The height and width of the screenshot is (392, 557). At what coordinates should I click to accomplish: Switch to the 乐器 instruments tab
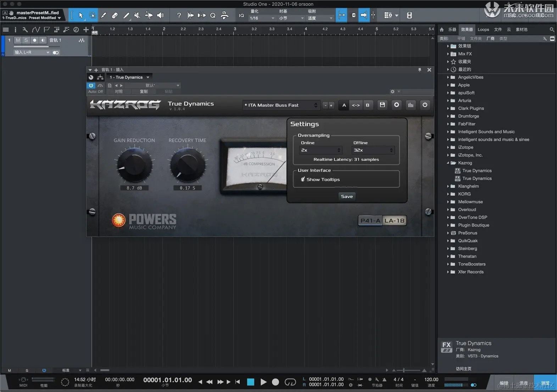pyautogui.click(x=452, y=30)
